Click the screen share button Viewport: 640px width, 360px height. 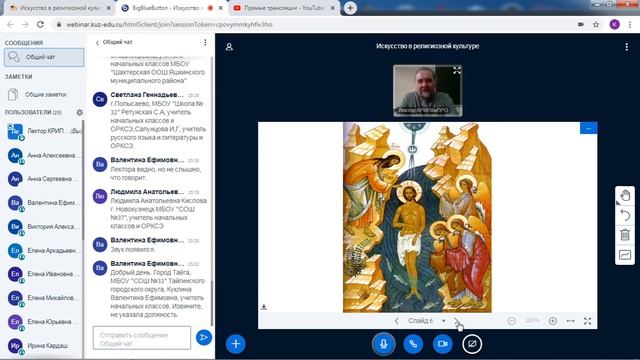coord(472,344)
